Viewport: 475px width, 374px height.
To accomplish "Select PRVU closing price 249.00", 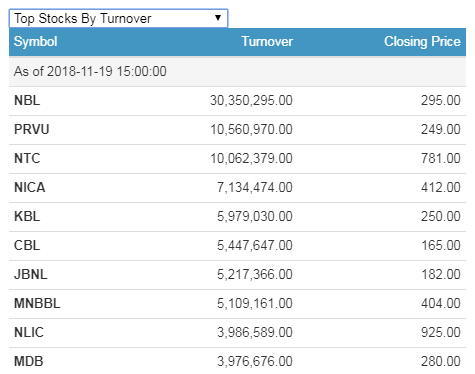I will (x=441, y=129).
